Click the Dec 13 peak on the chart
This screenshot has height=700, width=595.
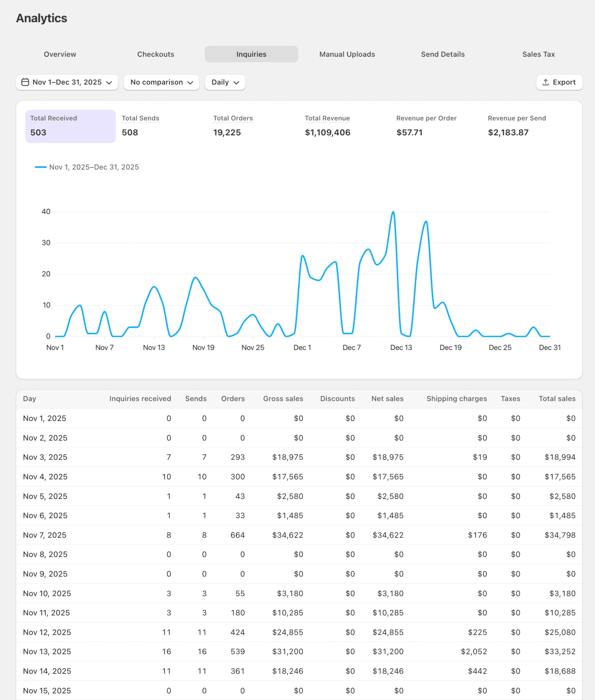coord(393,212)
